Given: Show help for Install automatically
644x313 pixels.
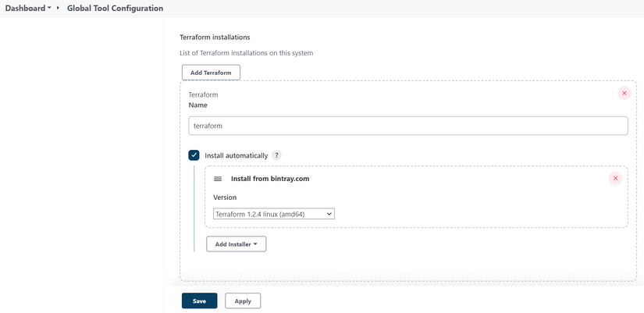Looking at the screenshot, I should click(x=277, y=155).
